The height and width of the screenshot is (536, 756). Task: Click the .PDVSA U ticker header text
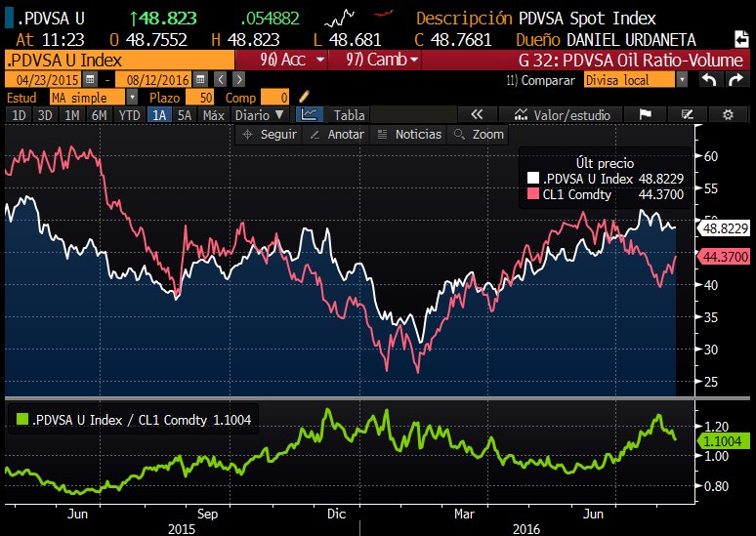51,19
